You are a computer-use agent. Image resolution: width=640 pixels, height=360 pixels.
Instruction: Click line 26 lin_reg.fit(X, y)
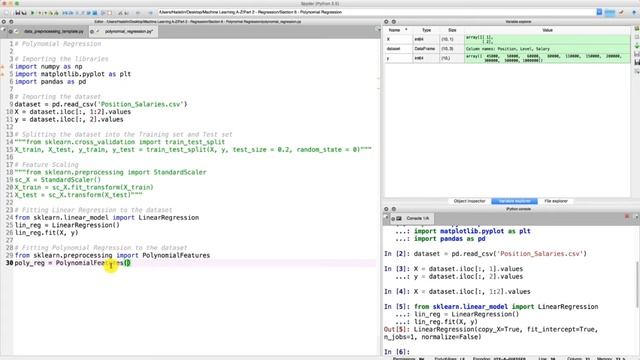pyautogui.click(x=46, y=233)
